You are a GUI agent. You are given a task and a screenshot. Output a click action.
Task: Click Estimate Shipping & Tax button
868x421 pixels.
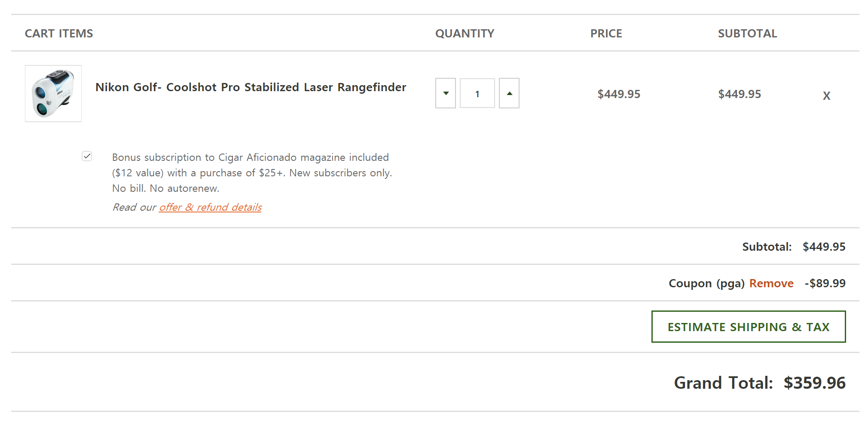tap(749, 327)
